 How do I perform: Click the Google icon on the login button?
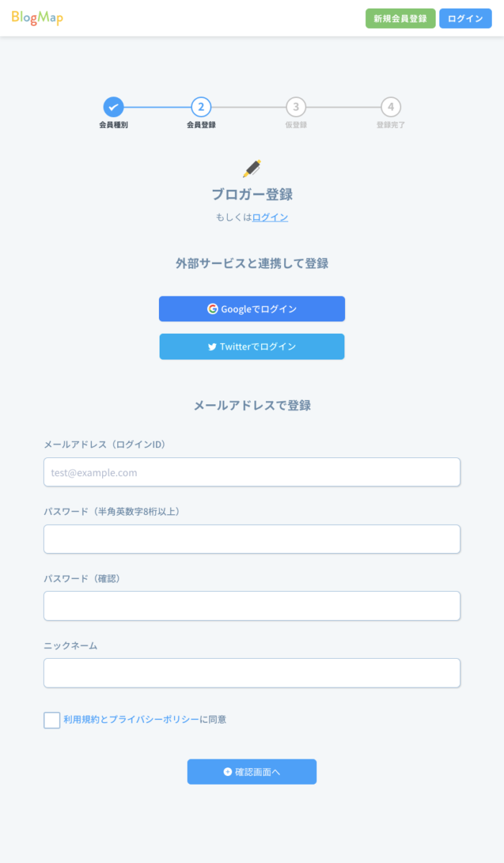click(213, 309)
